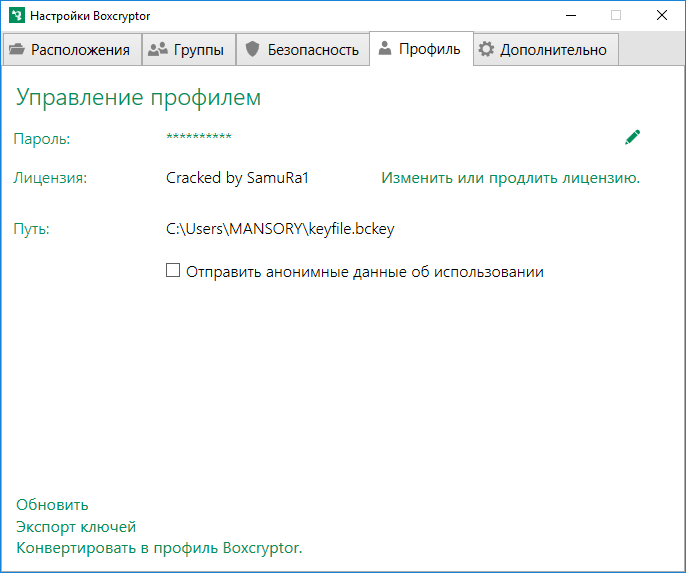Close the Boxcryptor settings window
686x573 pixels.
click(x=662, y=15)
